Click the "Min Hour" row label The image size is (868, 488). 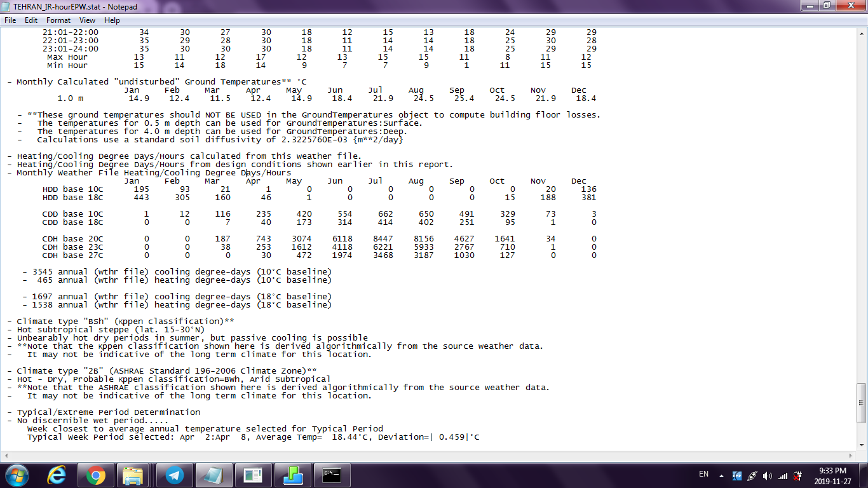[x=67, y=65]
